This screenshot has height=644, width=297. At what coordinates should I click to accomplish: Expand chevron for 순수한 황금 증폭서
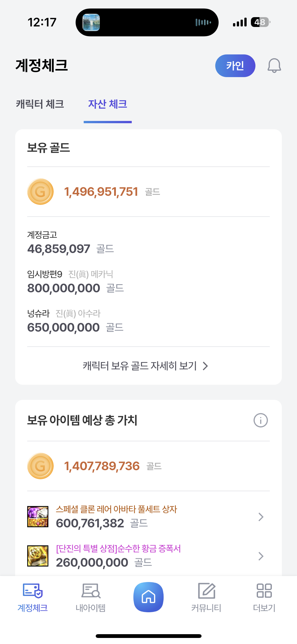coord(261,556)
